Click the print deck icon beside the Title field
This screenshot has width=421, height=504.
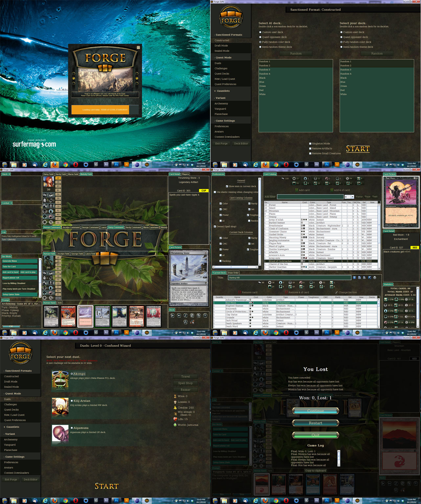click(375, 278)
